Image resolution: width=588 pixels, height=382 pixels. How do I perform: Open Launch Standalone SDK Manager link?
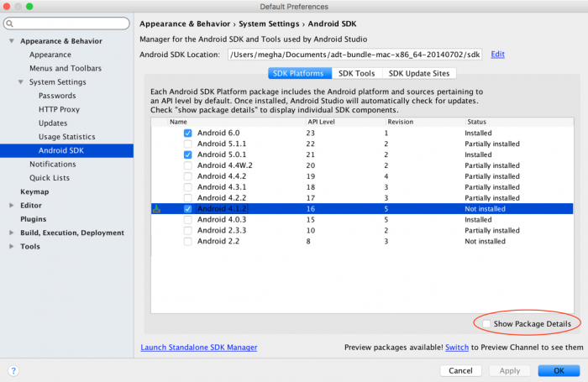tap(199, 348)
